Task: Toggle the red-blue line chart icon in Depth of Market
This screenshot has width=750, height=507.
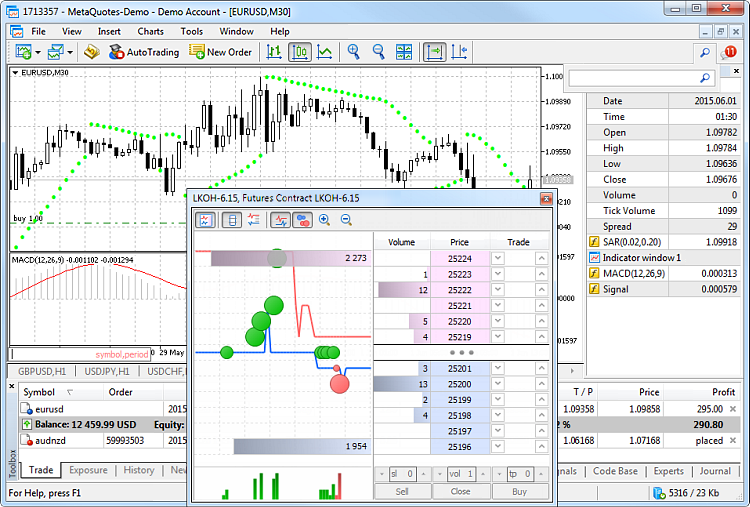Action: 280,220
